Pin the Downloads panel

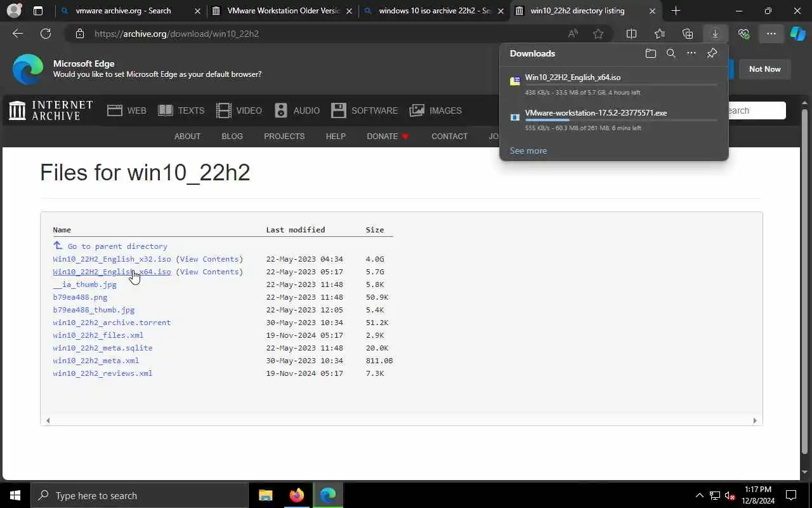pos(712,53)
